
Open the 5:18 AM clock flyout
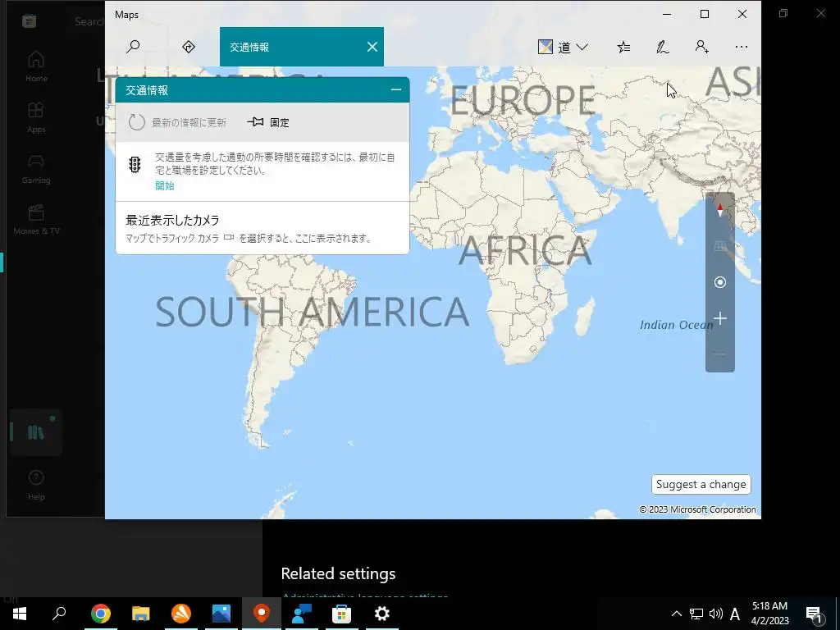pyautogui.click(x=769, y=614)
